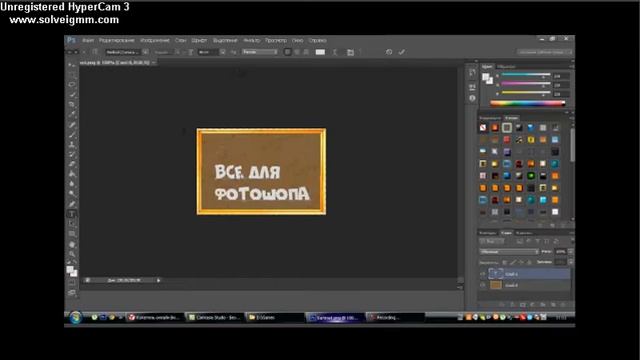Select the Path Selection tool
The height and width of the screenshot is (360, 640).
click(72, 224)
